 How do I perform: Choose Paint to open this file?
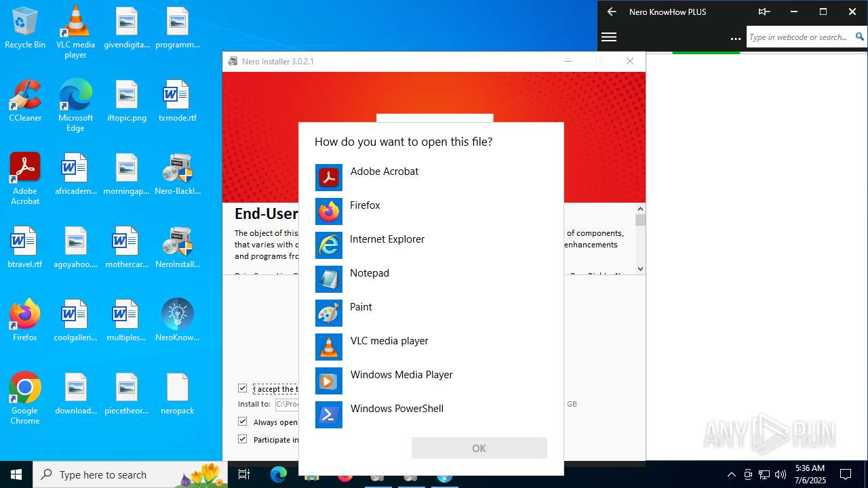[x=431, y=313]
